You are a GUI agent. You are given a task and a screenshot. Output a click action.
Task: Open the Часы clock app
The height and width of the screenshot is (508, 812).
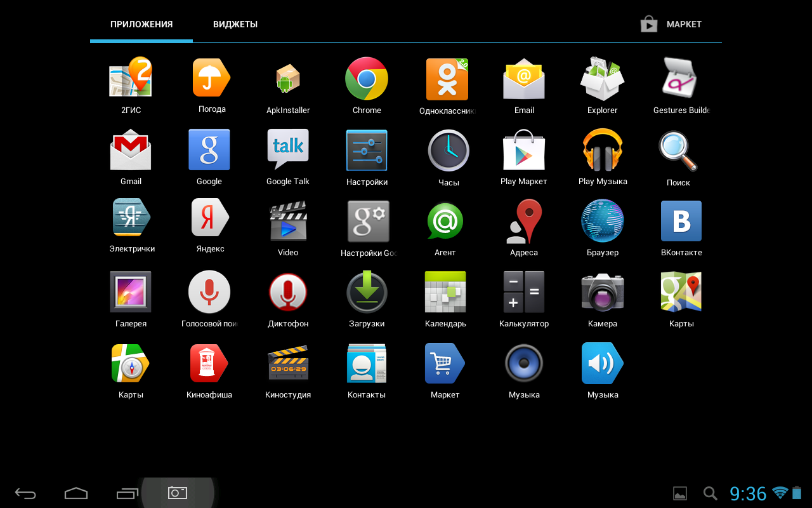pyautogui.click(x=449, y=150)
